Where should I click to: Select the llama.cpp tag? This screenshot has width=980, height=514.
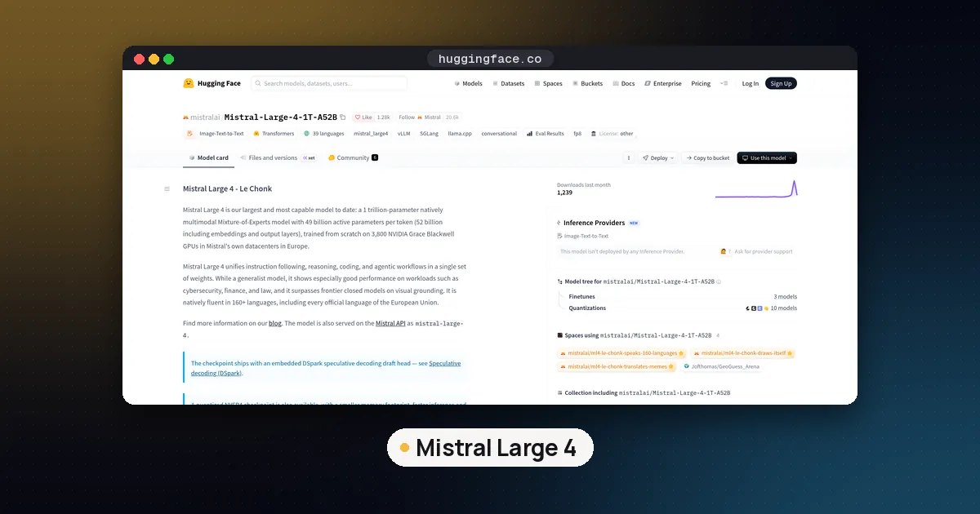coord(461,133)
